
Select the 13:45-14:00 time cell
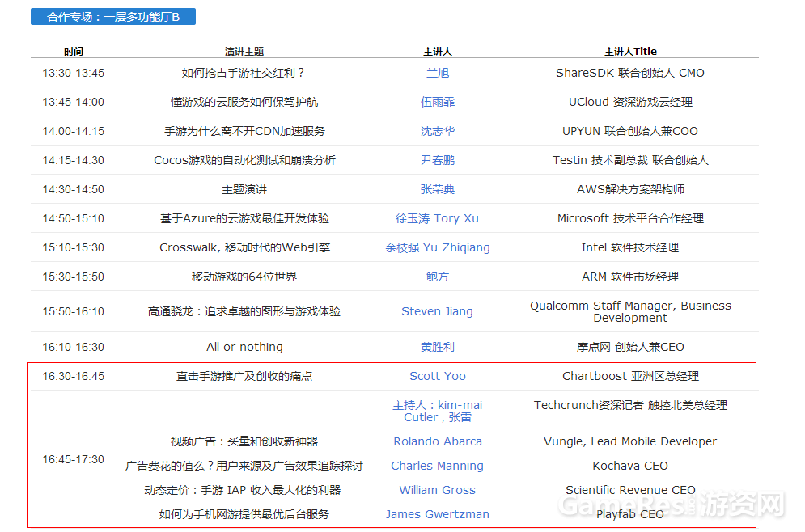click(74, 102)
